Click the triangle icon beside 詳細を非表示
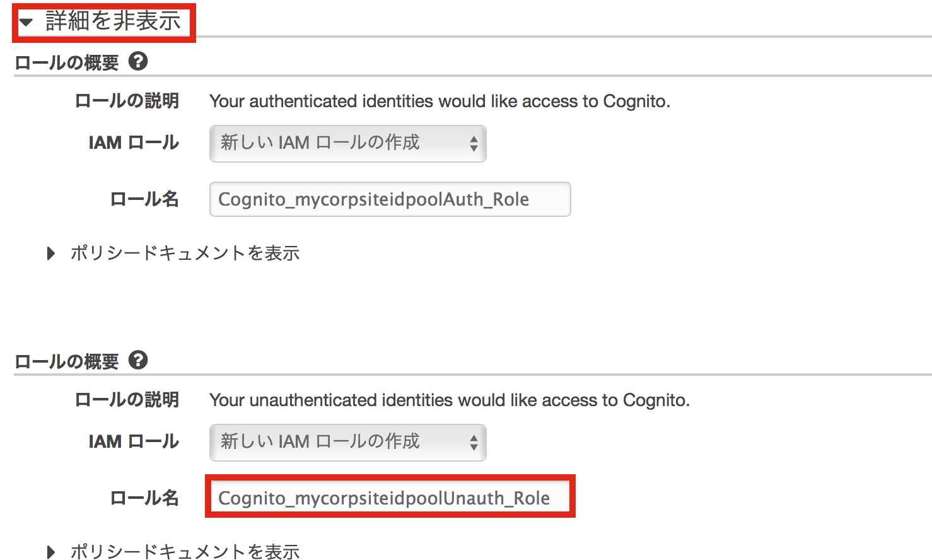The width and height of the screenshot is (932, 560). click(x=26, y=23)
